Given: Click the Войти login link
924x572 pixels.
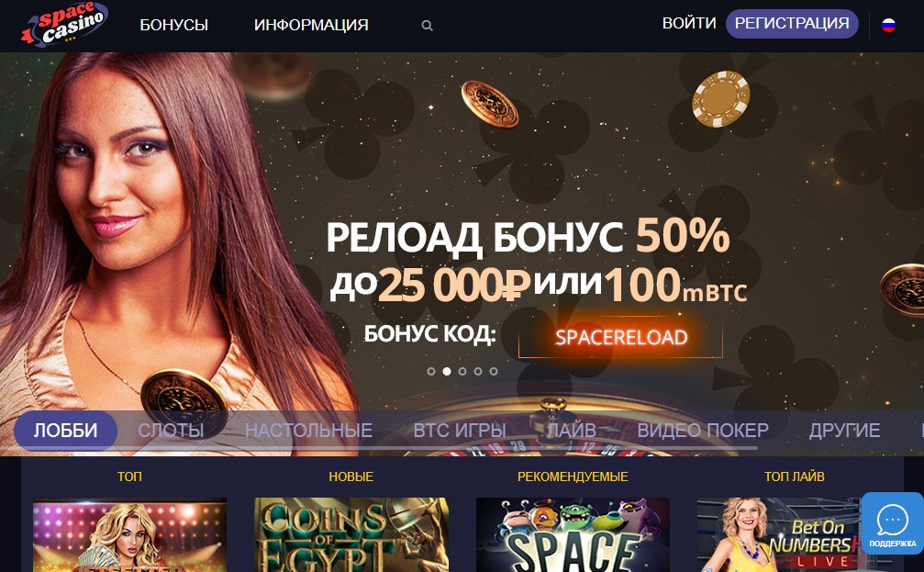Looking at the screenshot, I should pos(689,23).
